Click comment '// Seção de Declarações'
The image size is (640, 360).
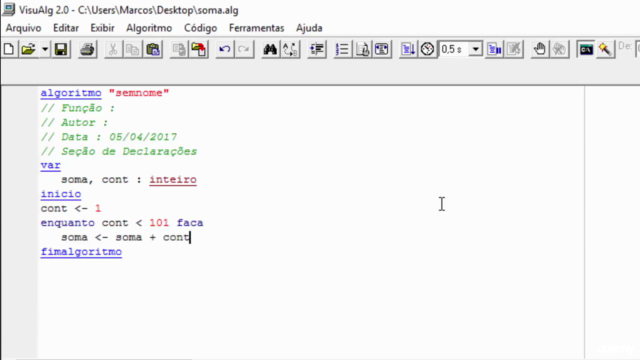[119, 151]
